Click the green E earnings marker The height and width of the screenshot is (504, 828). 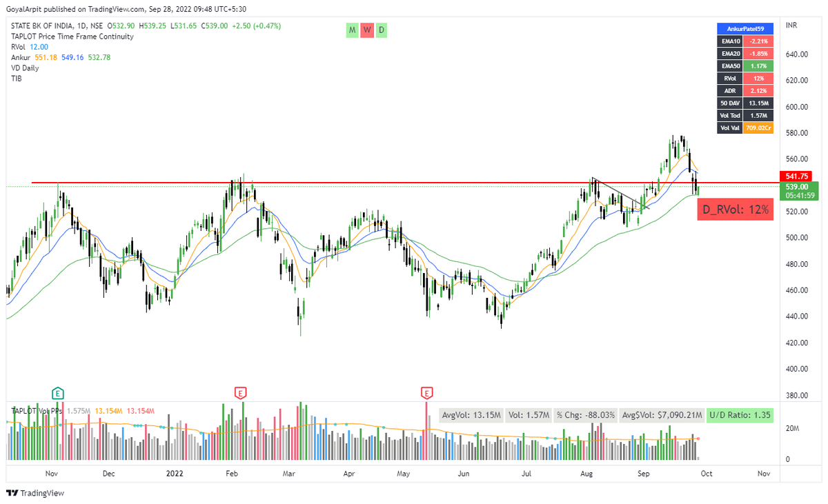click(59, 393)
